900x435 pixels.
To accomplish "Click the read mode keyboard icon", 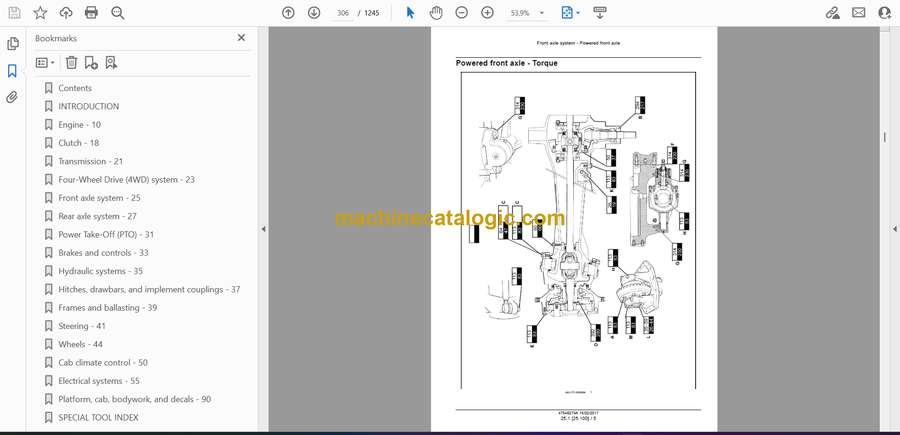I will (x=600, y=13).
